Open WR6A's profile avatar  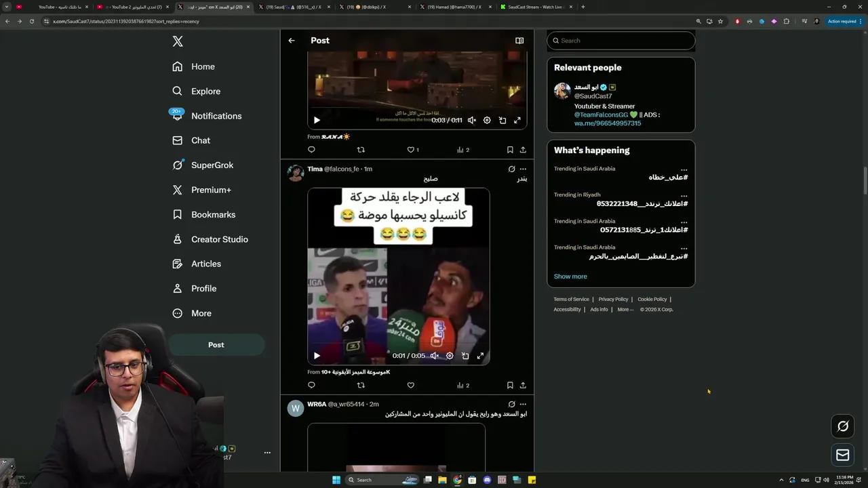[296, 408]
